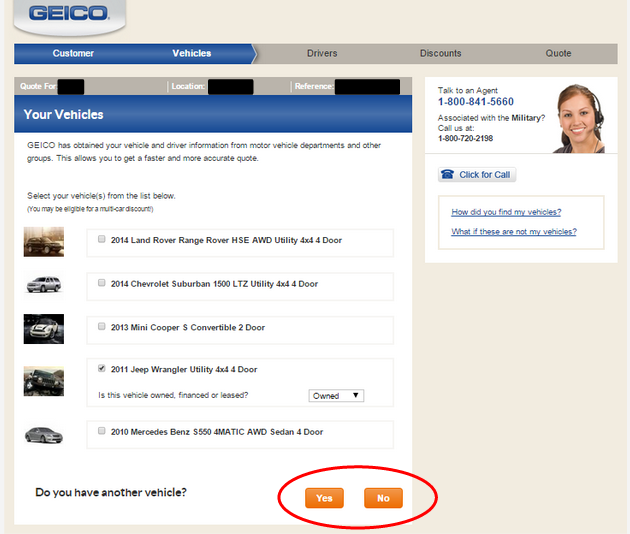630x534 pixels.
Task: Open the Drivers step tab
Action: click(x=322, y=53)
